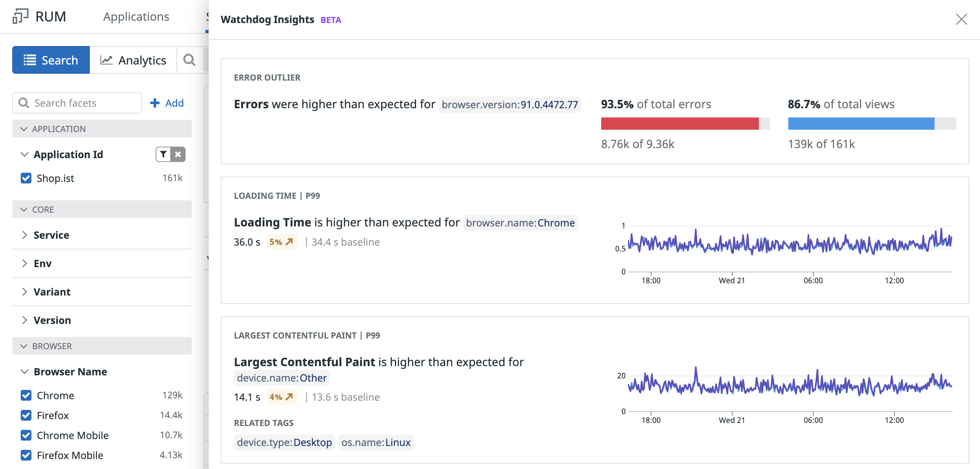Clear the Application Id filter with X icon
Image resolution: width=980 pixels, height=469 pixels.
pos(178,154)
